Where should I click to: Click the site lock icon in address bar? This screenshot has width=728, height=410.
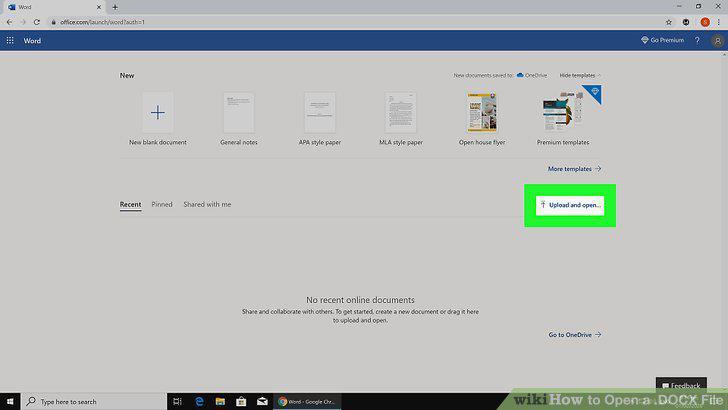click(x=53, y=22)
